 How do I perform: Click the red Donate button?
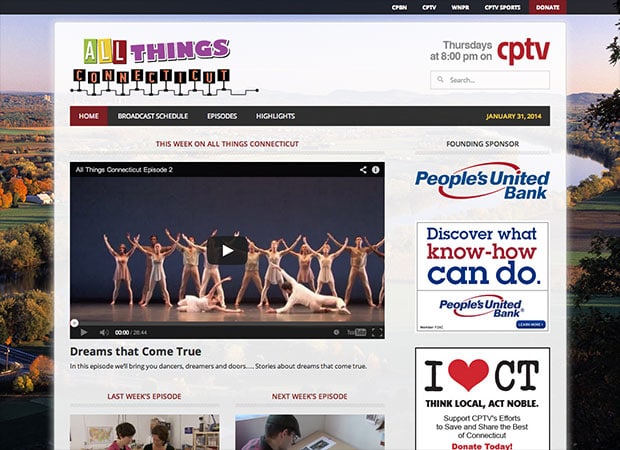pyautogui.click(x=548, y=7)
